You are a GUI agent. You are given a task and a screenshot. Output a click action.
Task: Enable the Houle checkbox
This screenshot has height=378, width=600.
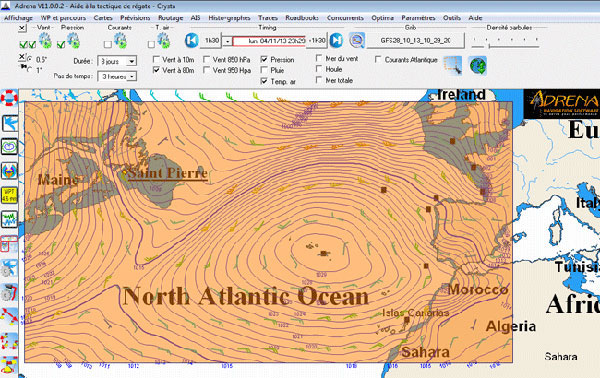click(319, 69)
